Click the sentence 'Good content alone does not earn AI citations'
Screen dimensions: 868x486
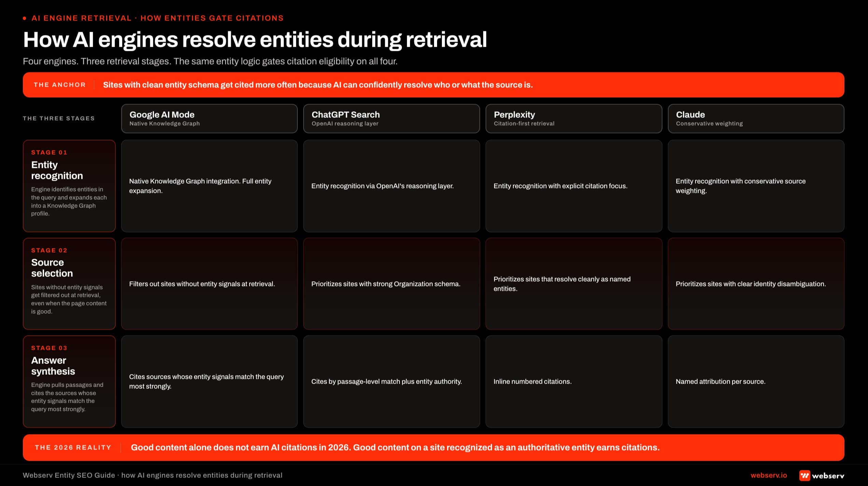[395, 447]
